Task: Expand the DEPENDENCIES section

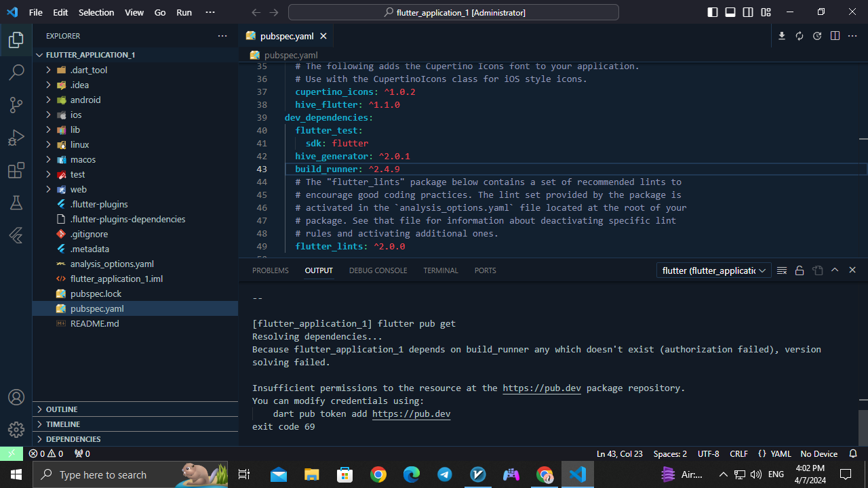Action: (x=135, y=439)
